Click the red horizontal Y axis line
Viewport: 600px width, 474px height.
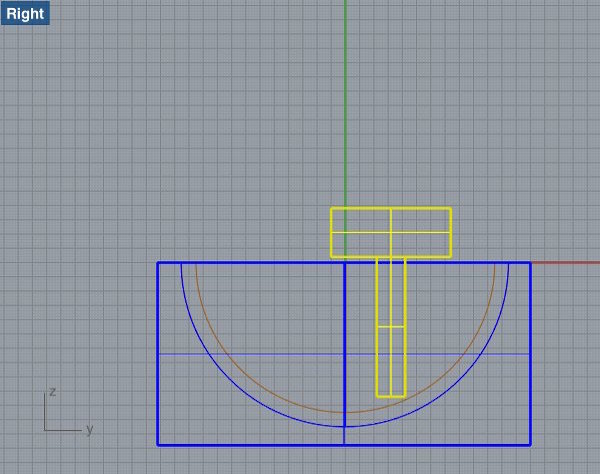tap(566, 263)
